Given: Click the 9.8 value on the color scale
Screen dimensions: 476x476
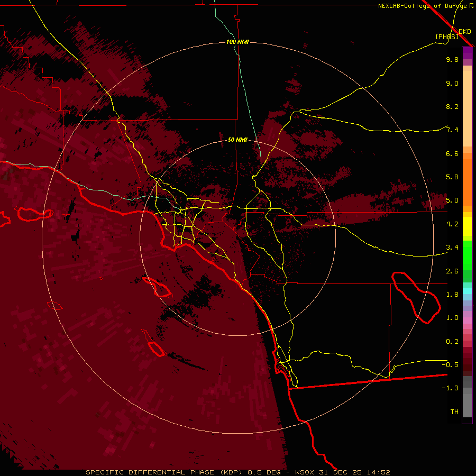Looking at the screenshot, I should point(452,59).
